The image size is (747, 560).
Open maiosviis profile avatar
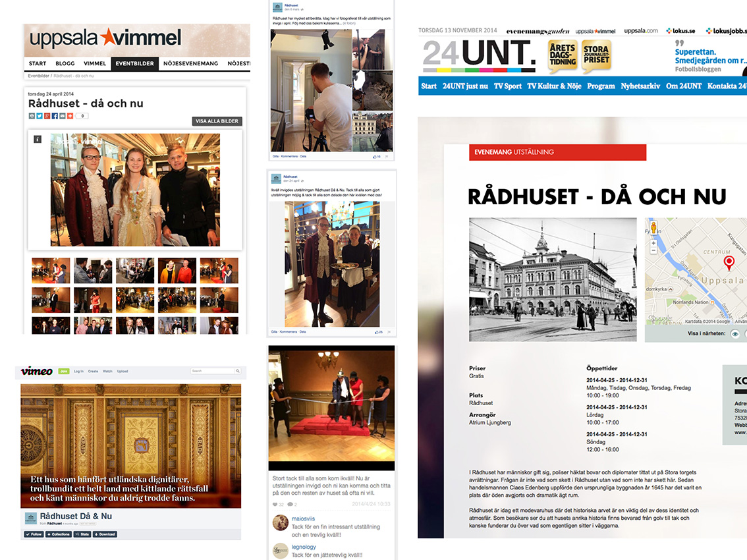coord(280,523)
